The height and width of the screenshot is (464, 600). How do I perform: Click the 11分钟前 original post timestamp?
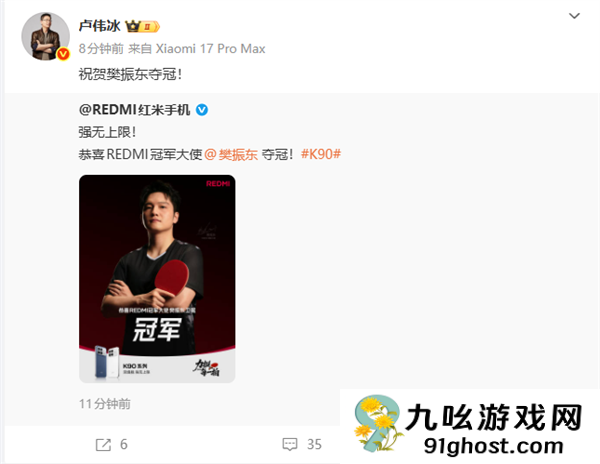click(105, 404)
